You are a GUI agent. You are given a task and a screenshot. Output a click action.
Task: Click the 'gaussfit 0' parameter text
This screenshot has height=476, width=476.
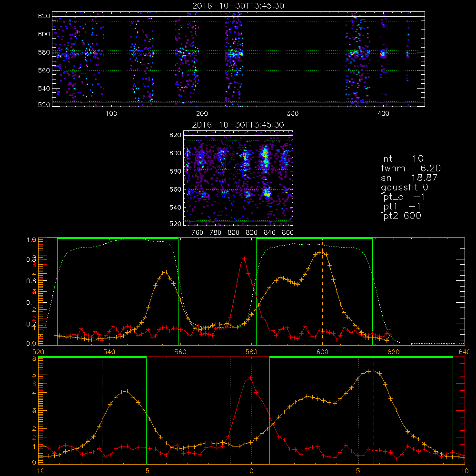405,188
